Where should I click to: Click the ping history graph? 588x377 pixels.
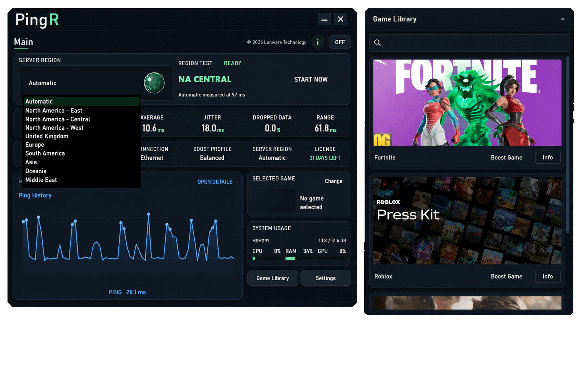[x=128, y=237]
